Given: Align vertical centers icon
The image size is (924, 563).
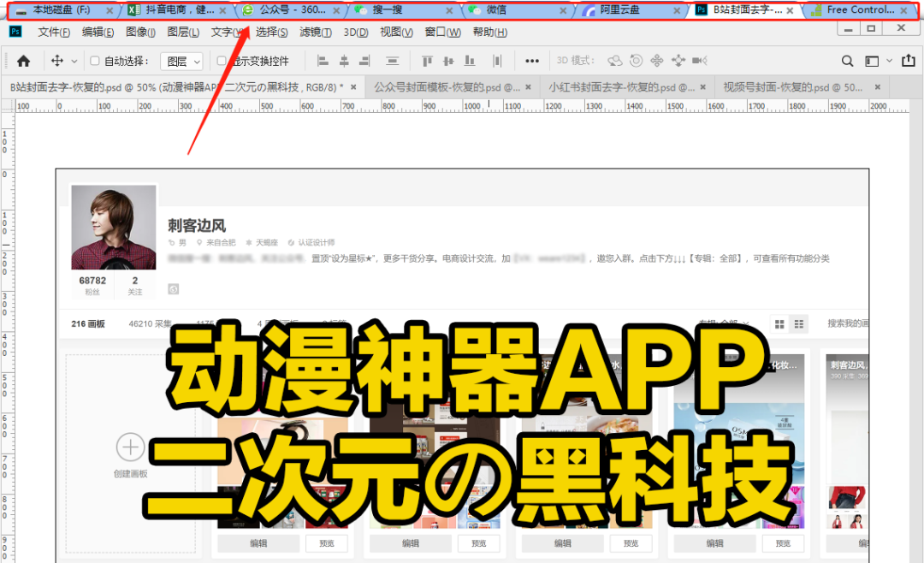Looking at the screenshot, I should 448,61.
